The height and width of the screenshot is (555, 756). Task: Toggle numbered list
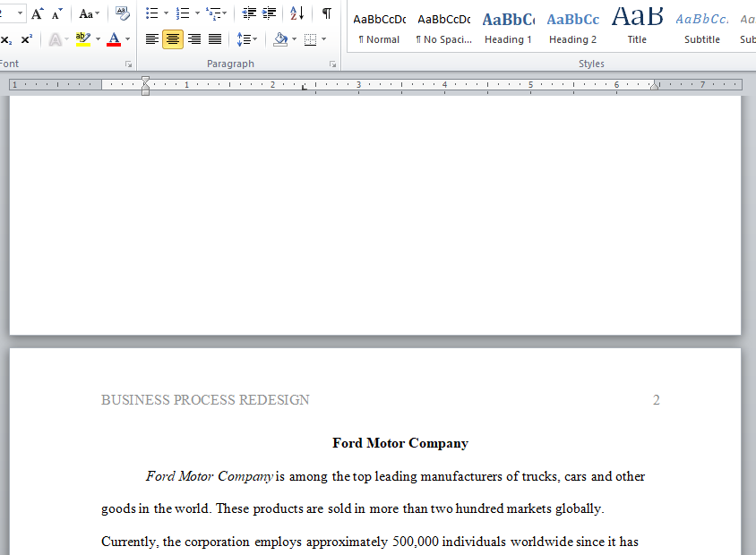183,13
